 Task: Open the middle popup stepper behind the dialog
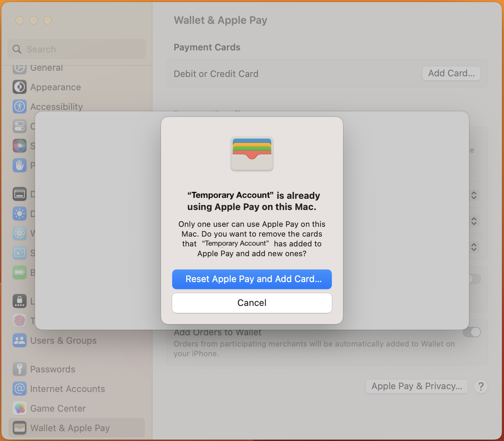[474, 221]
